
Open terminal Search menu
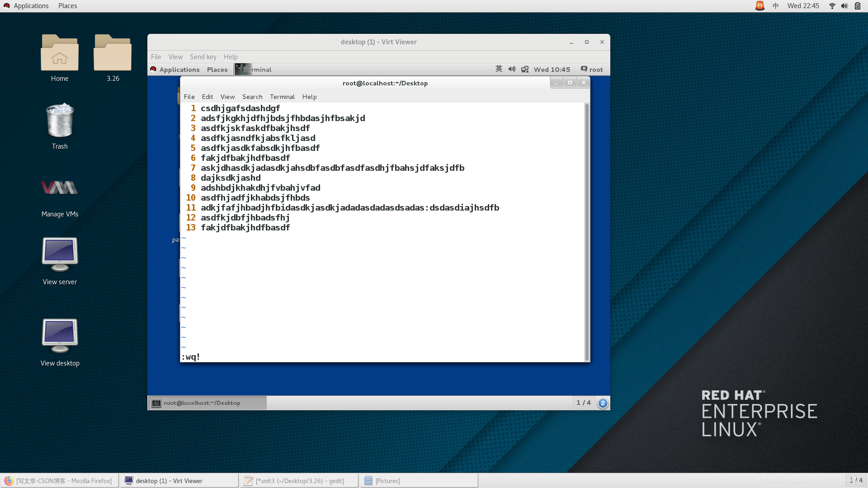[252, 97]
